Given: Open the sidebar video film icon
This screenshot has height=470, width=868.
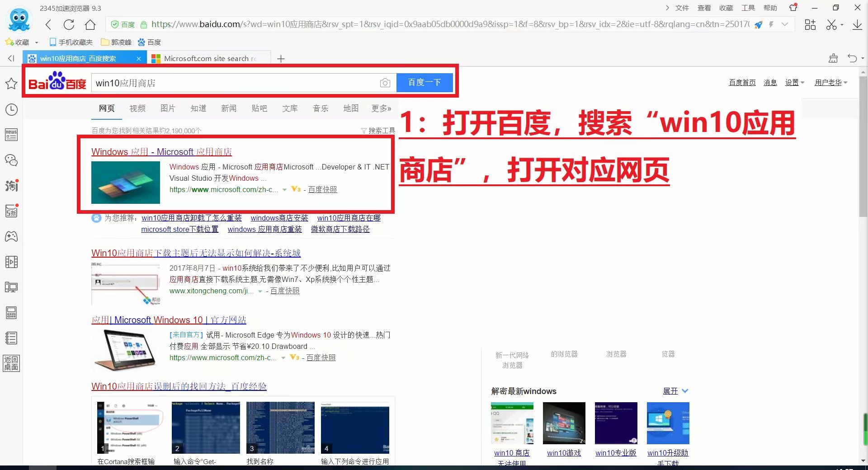Looking at the screenshot, I should [11, 262].
